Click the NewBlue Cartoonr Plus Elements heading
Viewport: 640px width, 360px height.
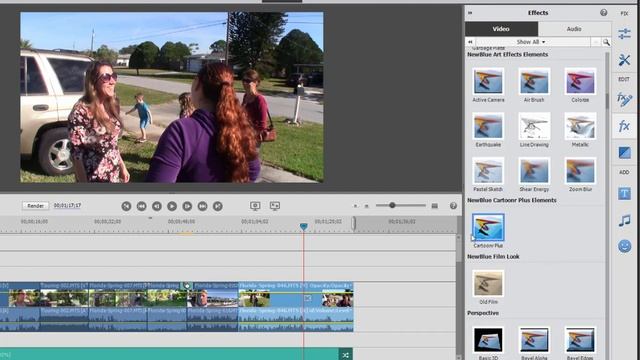point(511,200)
